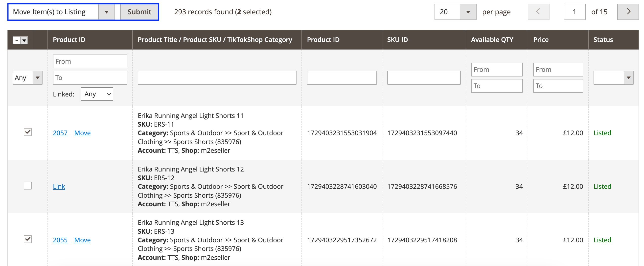Screen dimensions: 644x266
Task: Check the Erika Shorts 12 row checkbox
Action: [x=28, y=186]
